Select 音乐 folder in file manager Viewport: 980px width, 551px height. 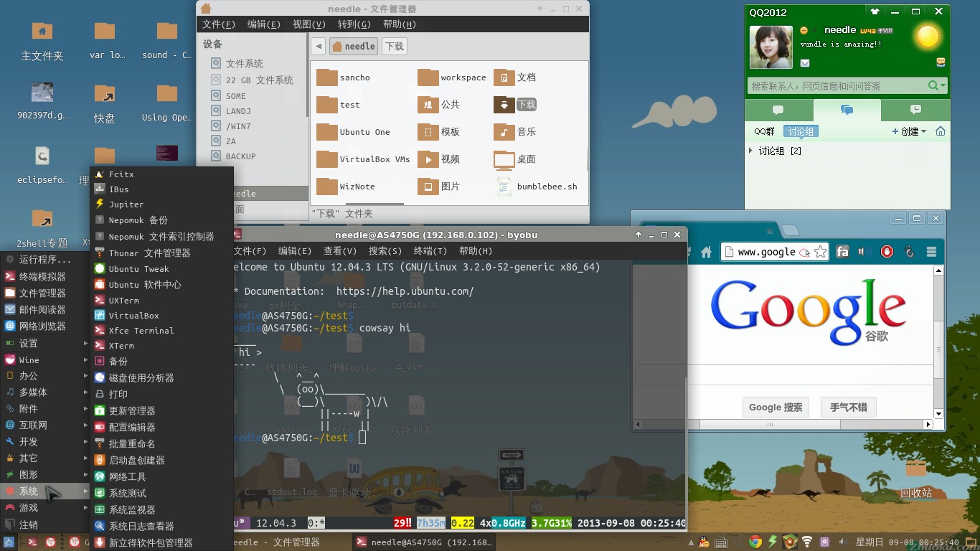coord(515,132)
